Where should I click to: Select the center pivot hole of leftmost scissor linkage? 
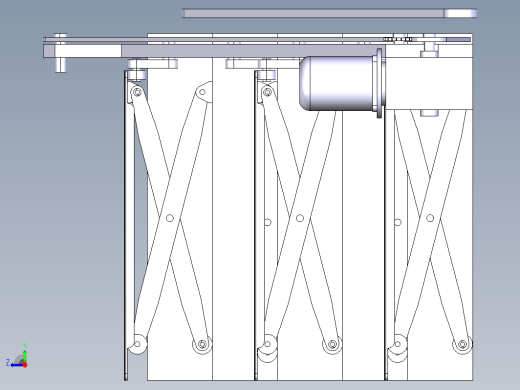coord(170,218)
